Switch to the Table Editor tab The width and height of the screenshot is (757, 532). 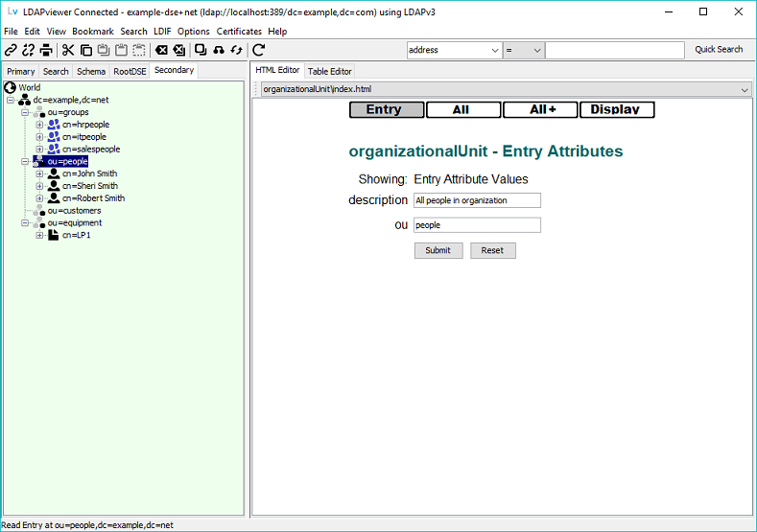[x=329, y=71]
